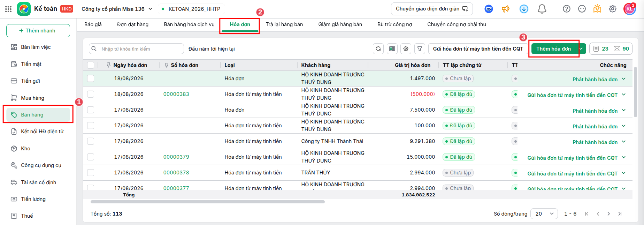The width and height of the screenshot is (644, 225).
Task: Expand actions arrow for invoice 00000378 row
Action: point(624,173)
